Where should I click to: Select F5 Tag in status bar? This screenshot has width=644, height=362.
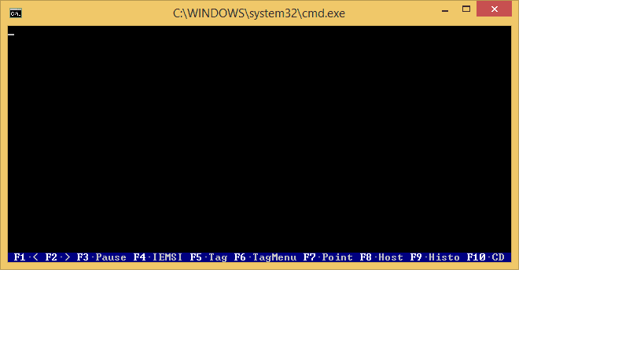tap(208, 257)
